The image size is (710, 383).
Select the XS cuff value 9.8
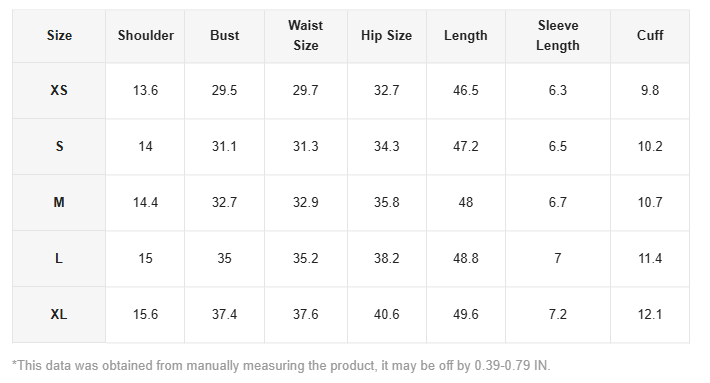click(x=650, y=91)
